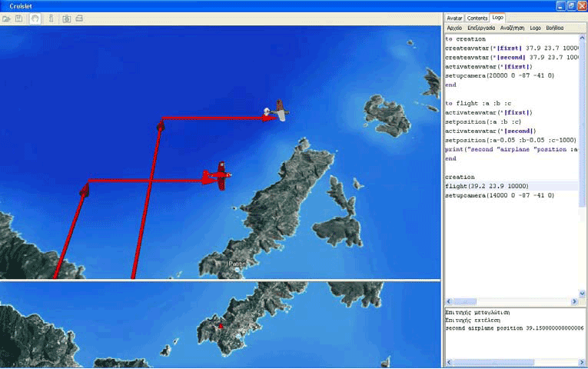The width and height of the screenshot is (588, 369).
Task: Minimize the Cruislet window
Action: click(x=560, y=6)
